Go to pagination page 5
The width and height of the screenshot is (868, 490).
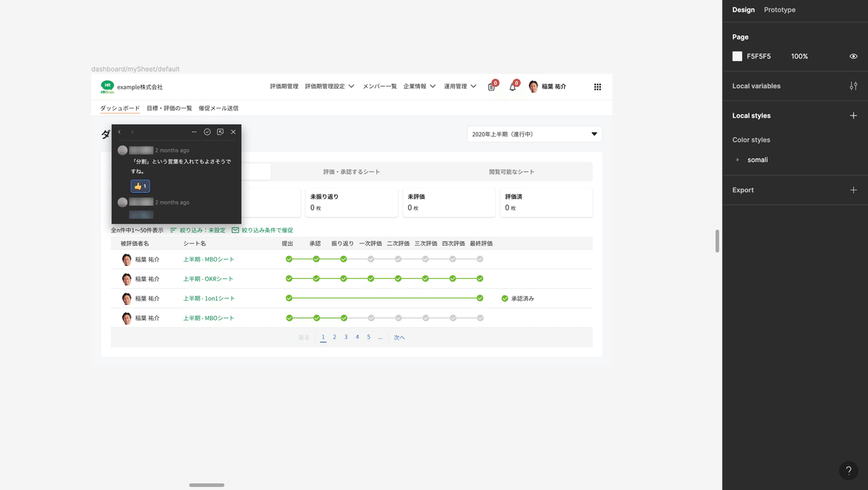(x=368, y=338)
